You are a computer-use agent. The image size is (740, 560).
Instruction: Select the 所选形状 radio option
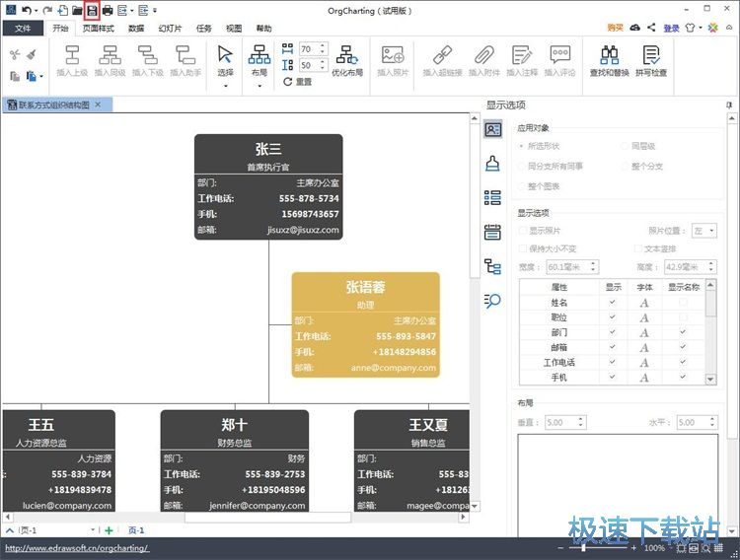coord(522,146)
